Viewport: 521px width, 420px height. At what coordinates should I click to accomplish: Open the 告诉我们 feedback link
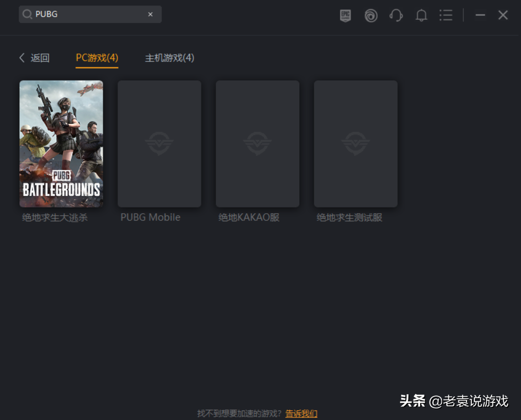(x=301, y=414)
